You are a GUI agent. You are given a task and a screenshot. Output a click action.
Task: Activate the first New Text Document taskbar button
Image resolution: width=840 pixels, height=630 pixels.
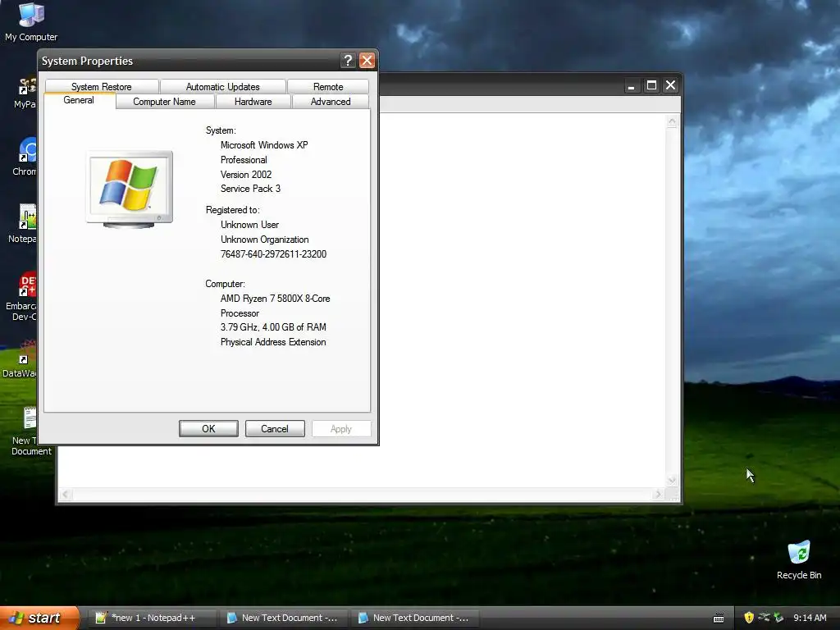click(283, 618)
